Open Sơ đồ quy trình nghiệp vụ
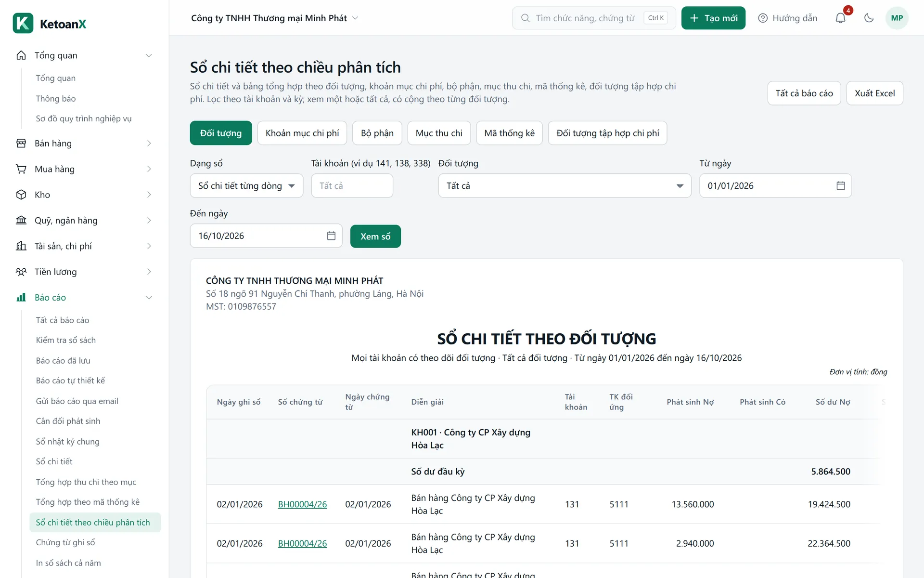924x578 pixels. tap(84, 118)
